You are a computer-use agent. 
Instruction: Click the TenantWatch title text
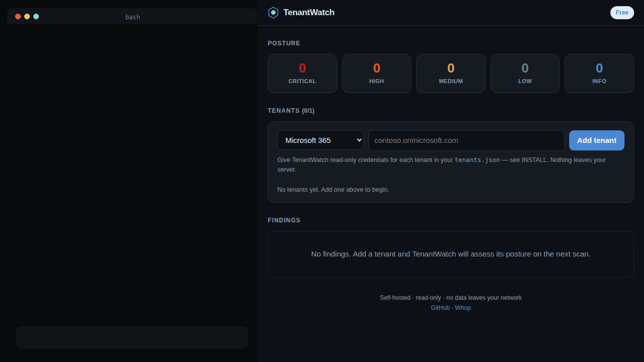point(309,12)
